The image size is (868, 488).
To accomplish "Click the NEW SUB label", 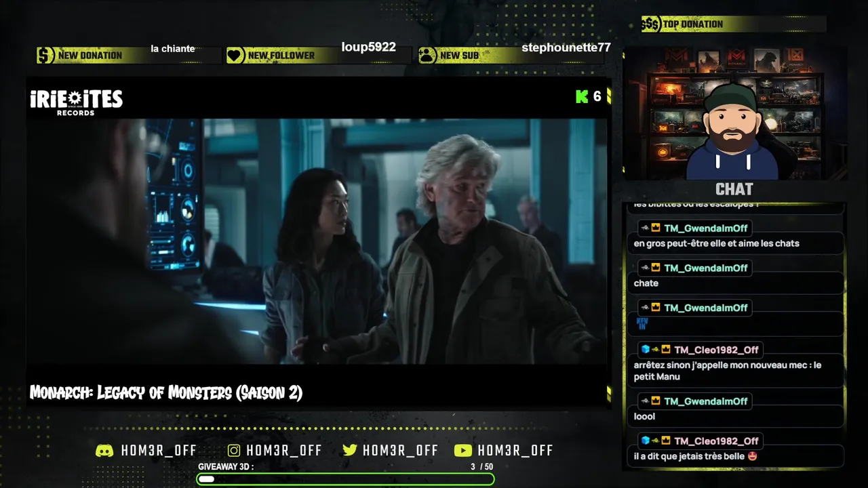I will point(459,56).
